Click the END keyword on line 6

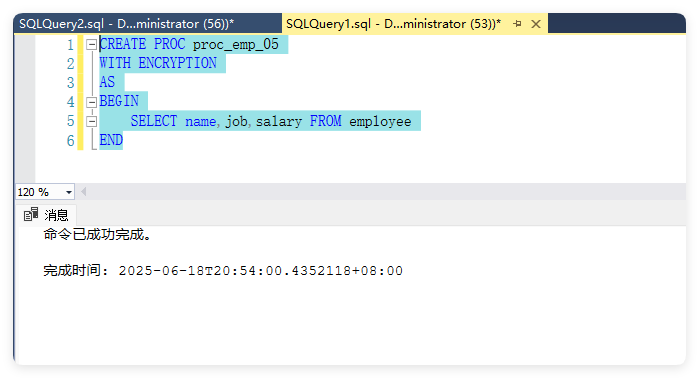point(111,140)
